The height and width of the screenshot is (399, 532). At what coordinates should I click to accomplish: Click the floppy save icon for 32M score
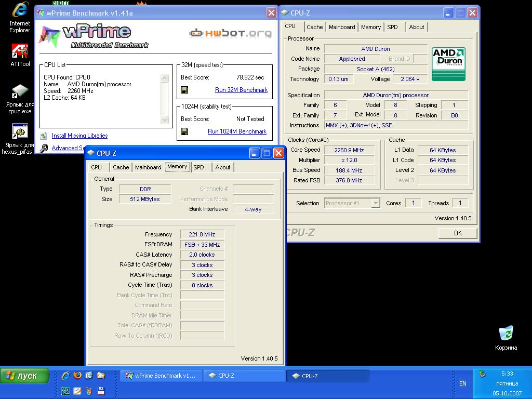coord(184,90)
